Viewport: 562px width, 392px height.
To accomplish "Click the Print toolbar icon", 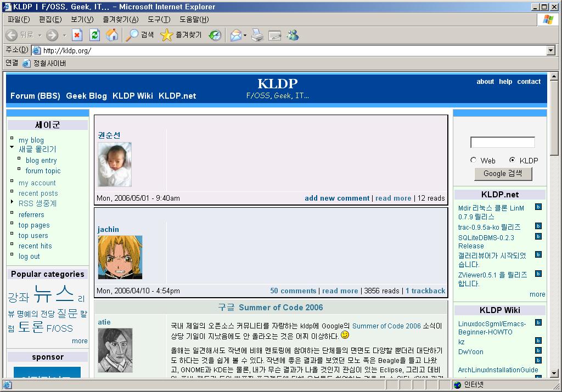I will (x=257, y=35).
